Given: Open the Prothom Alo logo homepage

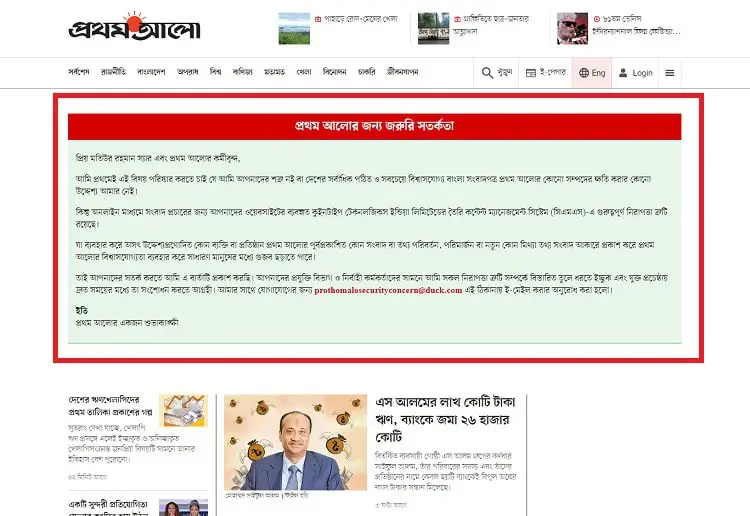Looking at the screenshot, I should click(x=134, y=27).
